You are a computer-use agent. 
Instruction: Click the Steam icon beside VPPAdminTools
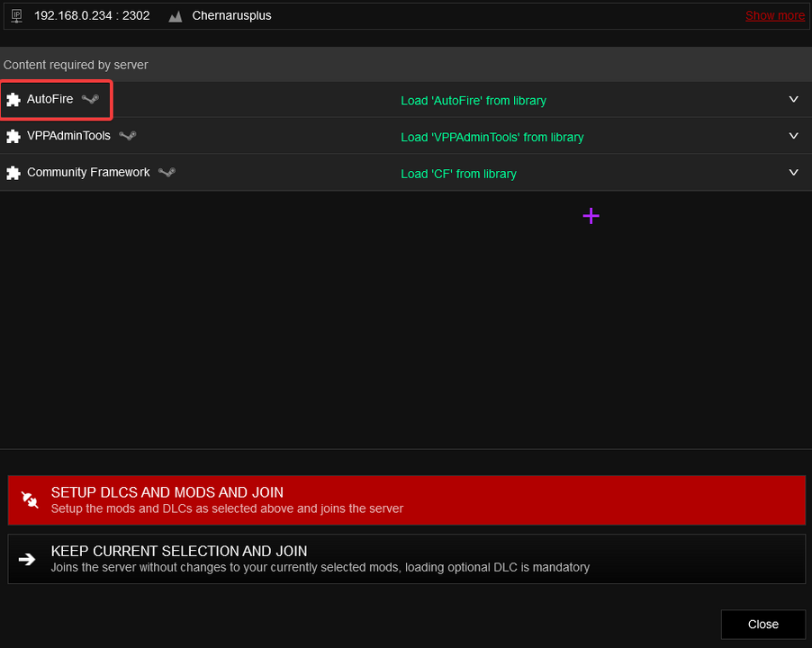(128, 136)
